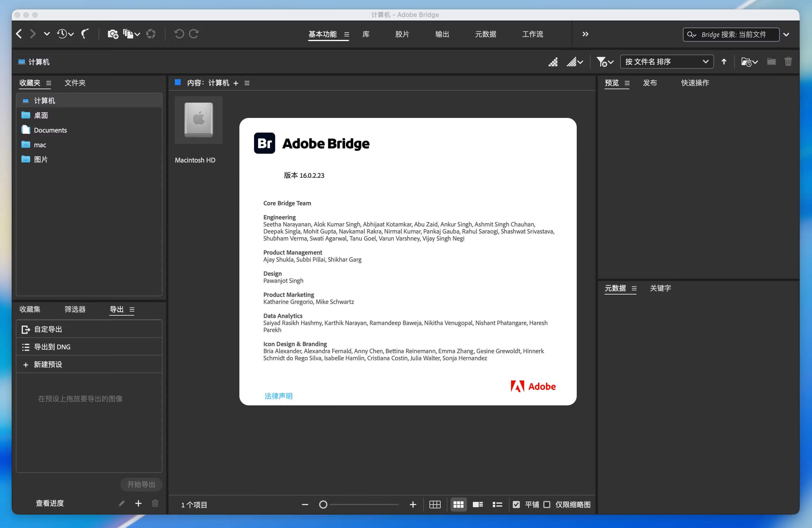Click the Review mode aperture icon

click(151, 34)
